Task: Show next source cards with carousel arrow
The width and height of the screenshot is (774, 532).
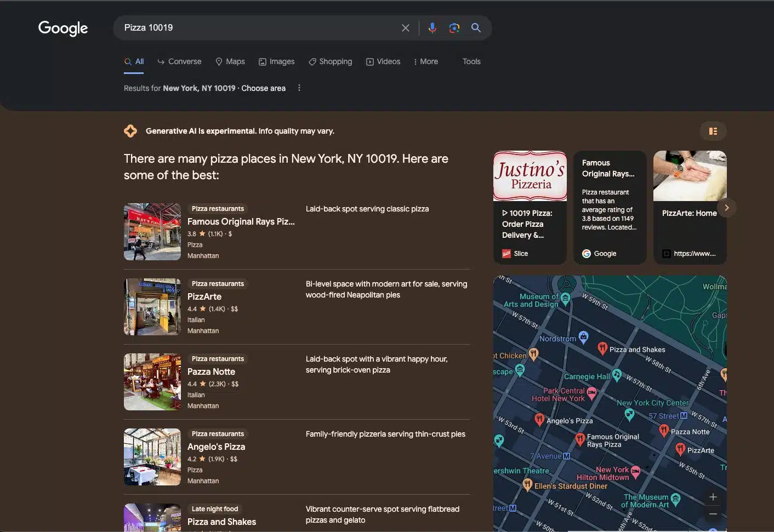Action: point(727,208)
